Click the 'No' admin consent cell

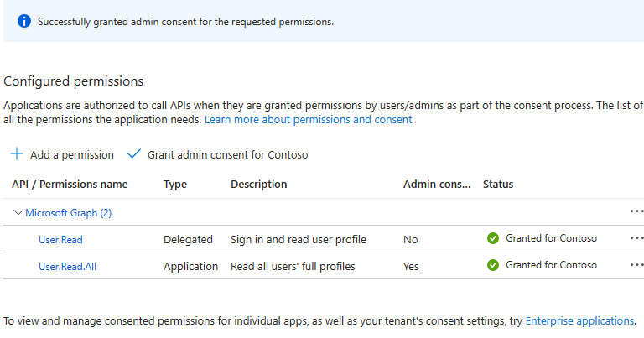410,239
